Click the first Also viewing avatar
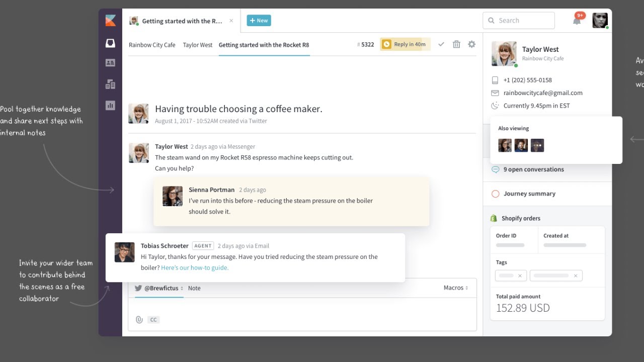Viewport: 644px width, 362px height. pyautogui.click(x=505, y=145)
